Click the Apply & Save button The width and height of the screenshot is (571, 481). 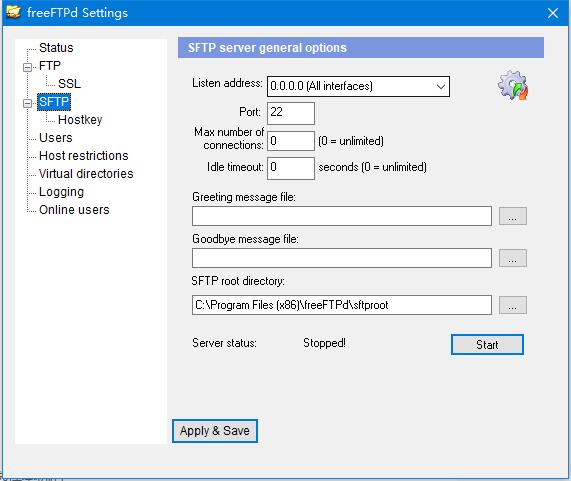pyautogui.click(x=215, y=431)
